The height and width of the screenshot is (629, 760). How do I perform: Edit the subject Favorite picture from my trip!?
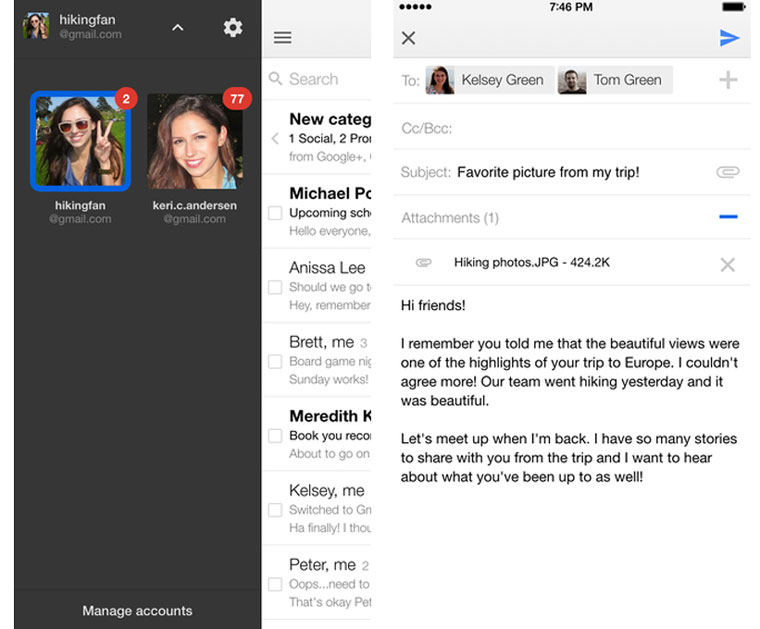coord(548,172)
